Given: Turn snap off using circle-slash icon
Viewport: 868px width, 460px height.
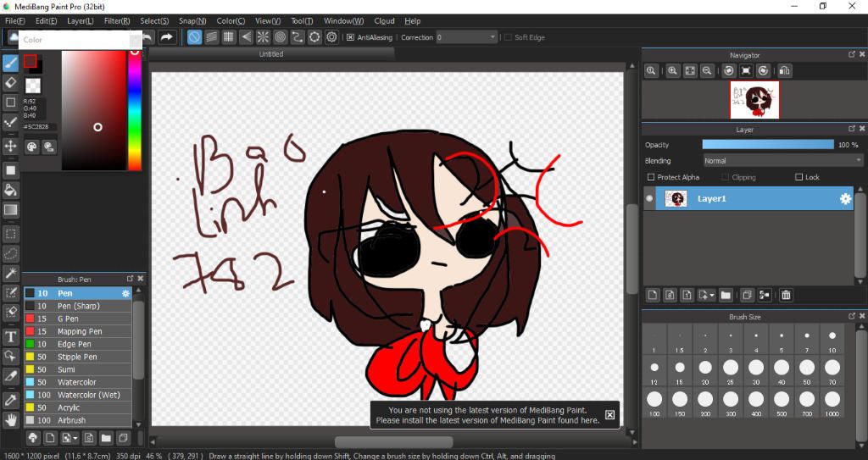Looking at the screenshot, I should tap(194, 37).
